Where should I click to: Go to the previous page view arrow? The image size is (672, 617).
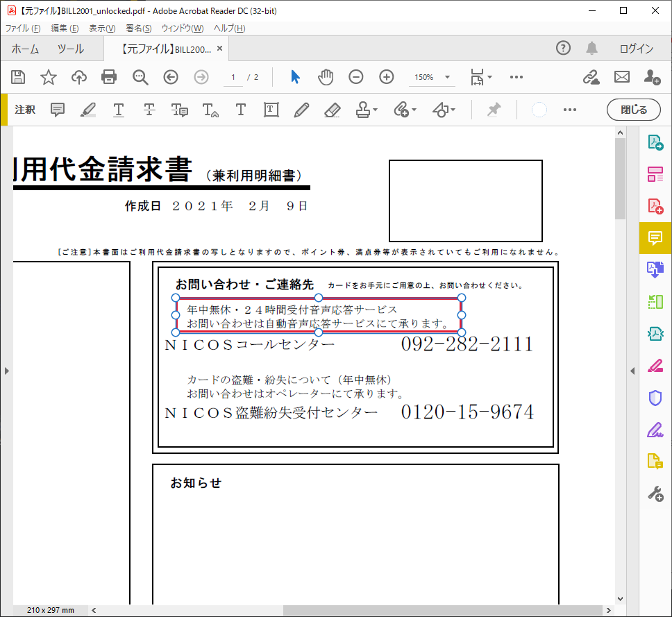click(171, 77)
